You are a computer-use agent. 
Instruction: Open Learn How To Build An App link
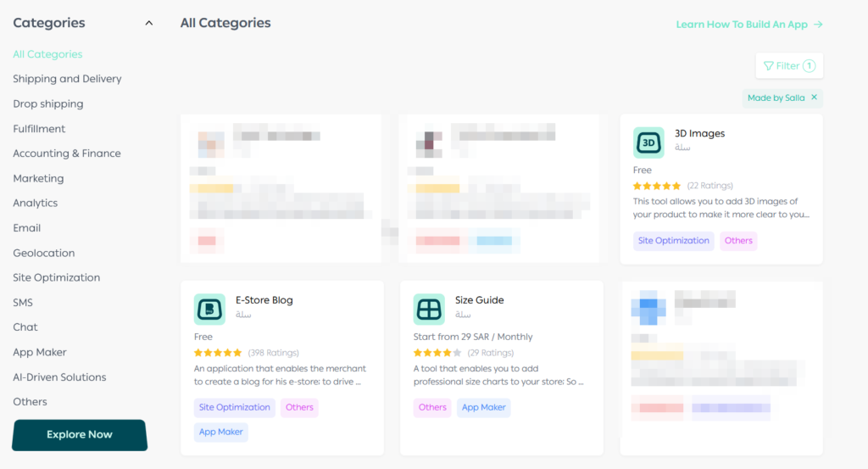pos(748,25)
